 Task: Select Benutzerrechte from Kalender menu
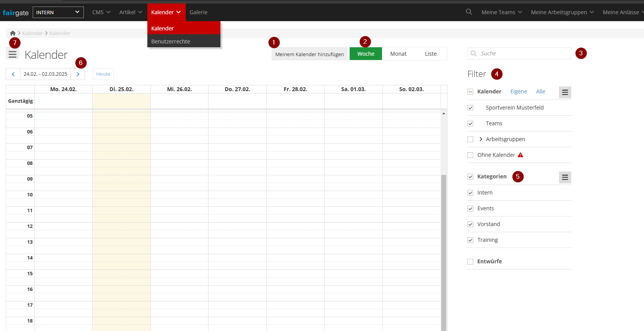[171, 42]
